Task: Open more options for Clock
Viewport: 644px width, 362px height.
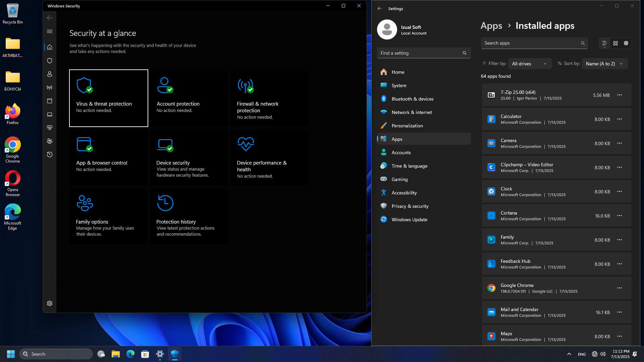Action: point(620,192)
